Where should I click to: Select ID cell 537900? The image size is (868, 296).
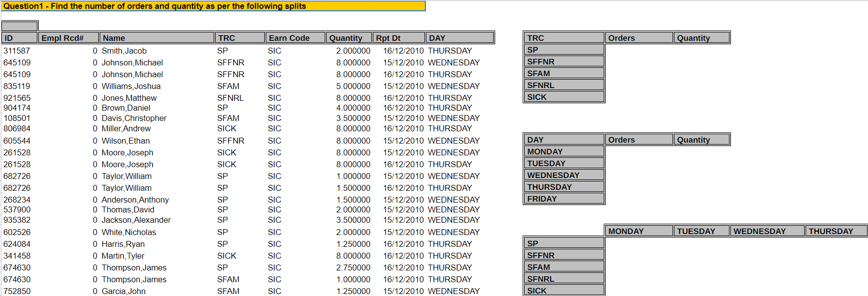(17, 209)
